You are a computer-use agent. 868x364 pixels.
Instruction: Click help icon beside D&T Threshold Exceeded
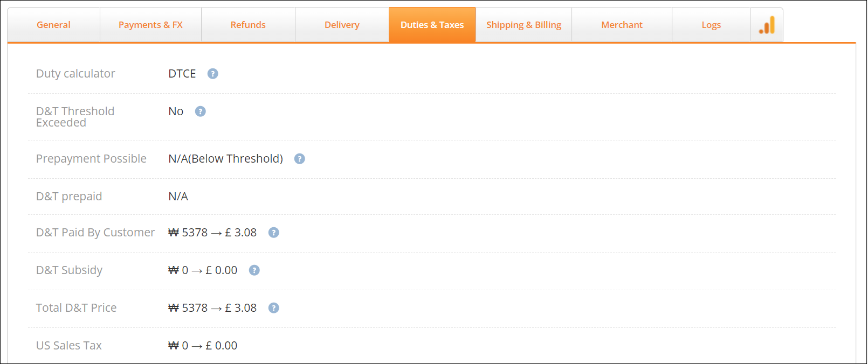point(201,111)
